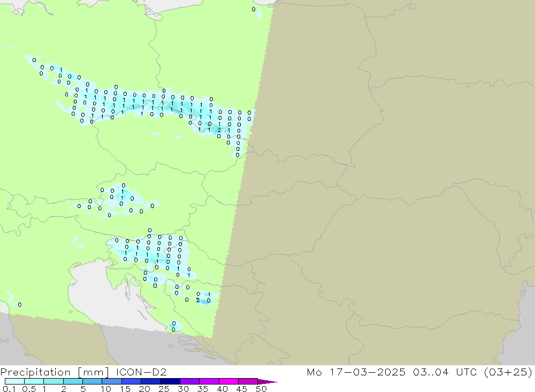Select the 1 to 2 mm legend color
The height and width of the screenshot is (392, 535).
tap(53, 381)
